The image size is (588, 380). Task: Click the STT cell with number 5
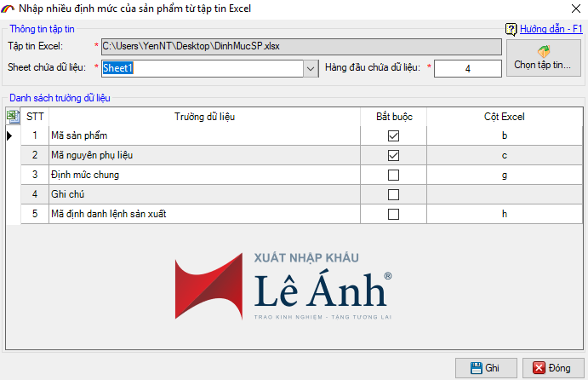[x=35, y=214]
